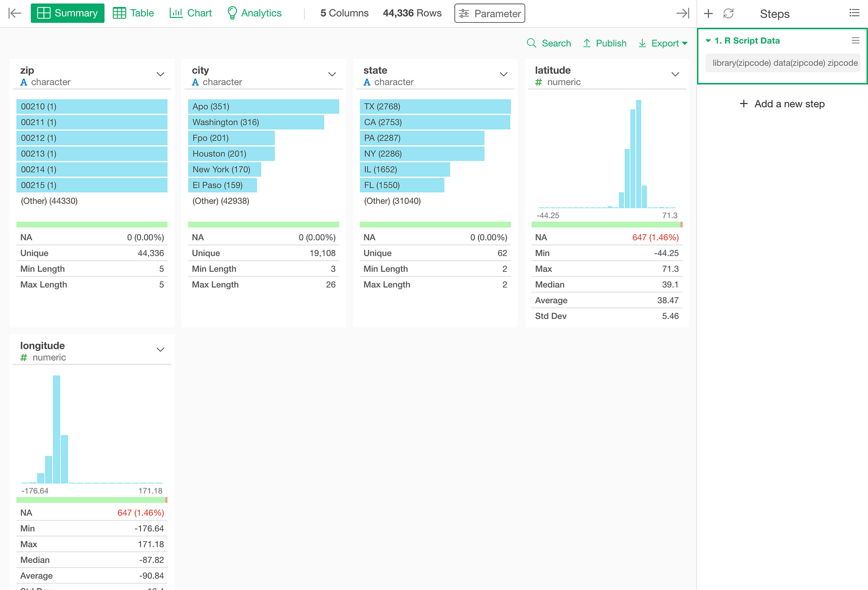This screenshot has width=868, height=590.
Task: Click numeric type icon for longitude column
Action: pos(24,358)
